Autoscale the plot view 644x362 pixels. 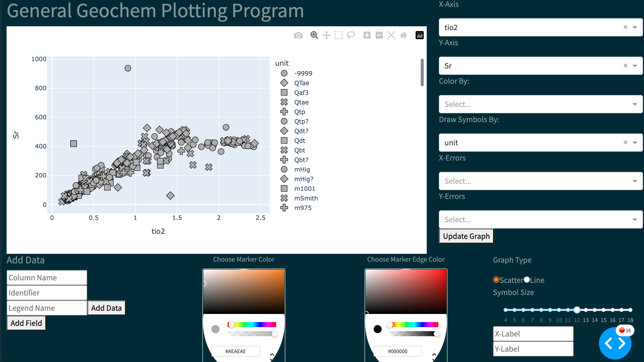click(391, 35)
